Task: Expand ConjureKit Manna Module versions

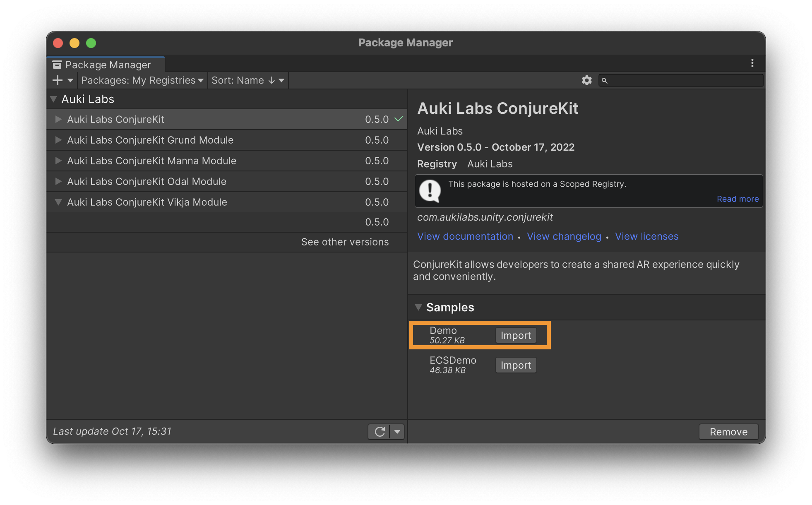Action: (58, 161)
